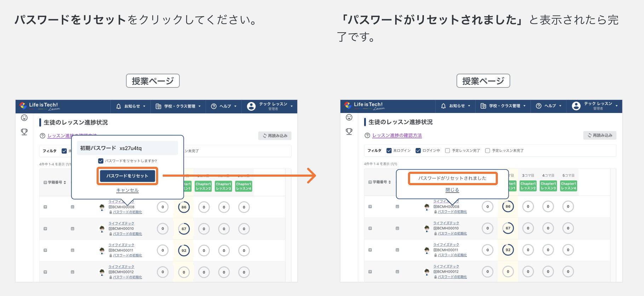Screen dimensions: 644x296
Task: Click the sort arrows next to 学籍番号 in right screenshot
Action: coord(390,182)
